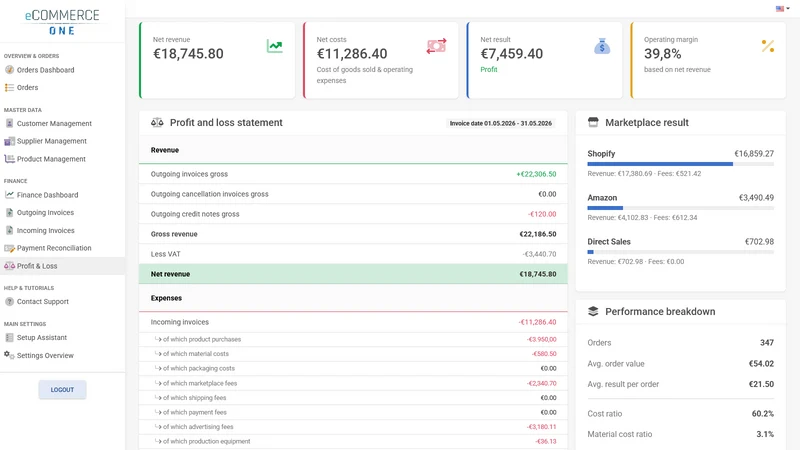
Task: Click the Outgoing cancellation invoices gross row
Action: coord(353,194)
